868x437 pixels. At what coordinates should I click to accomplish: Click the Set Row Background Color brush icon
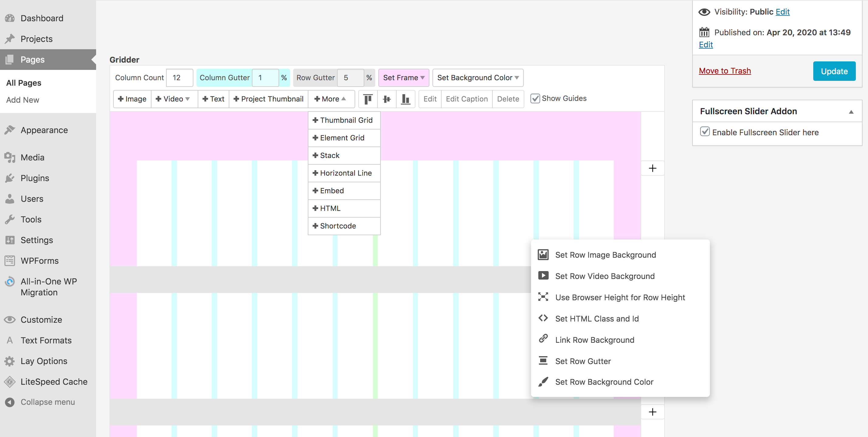543,382
